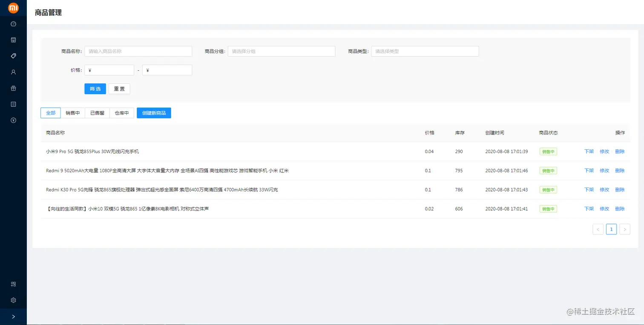Click 下架 for 小米10 row

tap(589, 209)
